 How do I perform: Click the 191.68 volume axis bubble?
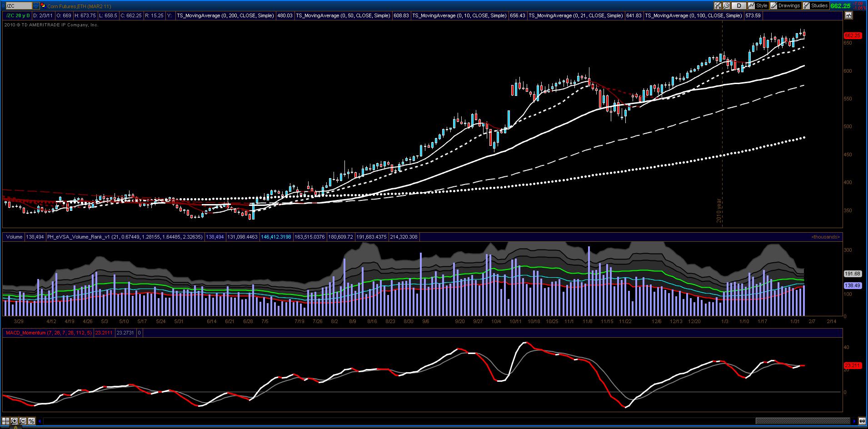click(853, 274)
